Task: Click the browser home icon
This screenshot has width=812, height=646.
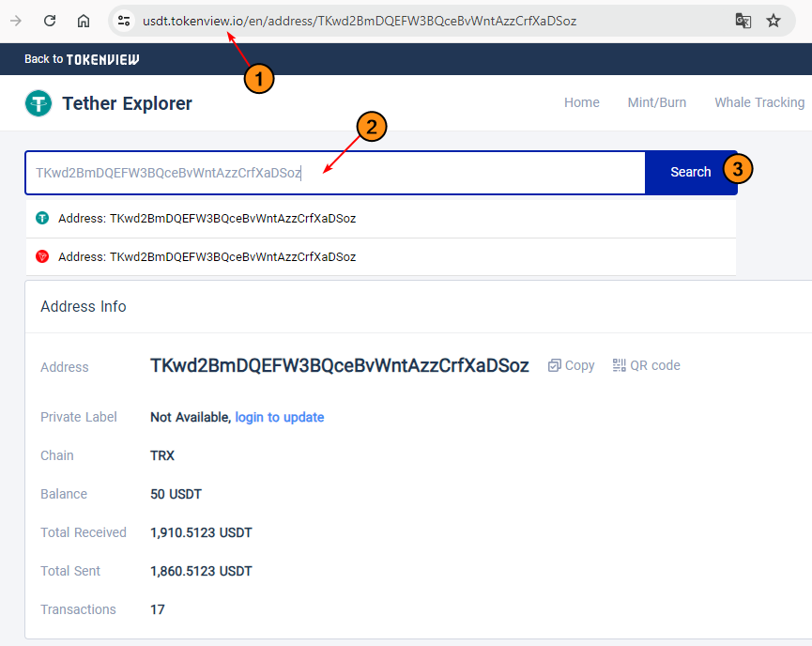Action: 83,20
